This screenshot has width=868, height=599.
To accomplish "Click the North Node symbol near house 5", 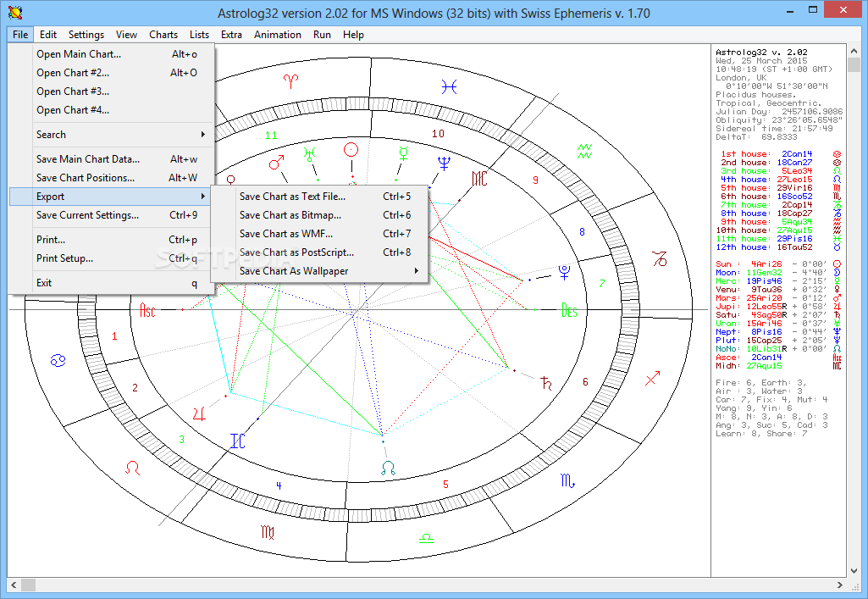I will click(388, 469).
